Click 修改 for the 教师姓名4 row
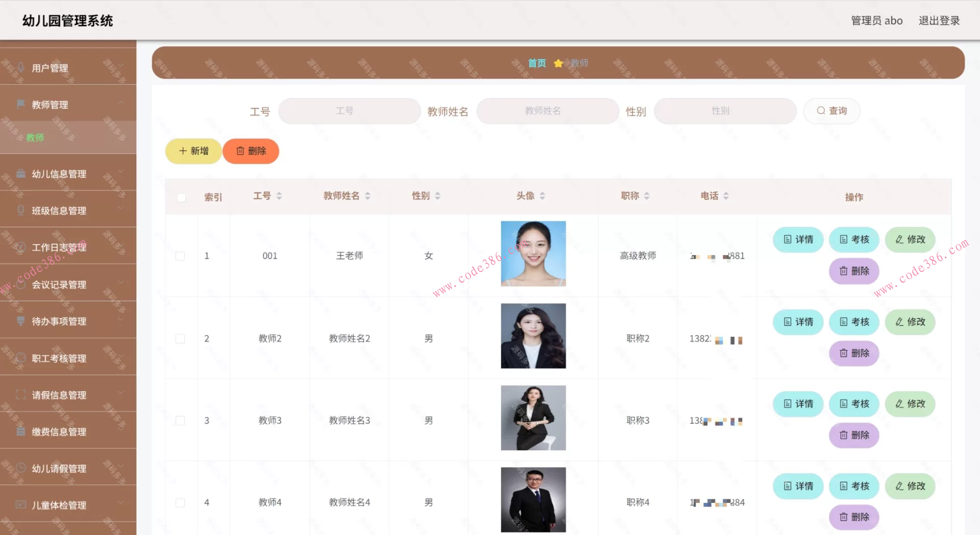Image resolution: width=980 pixels, height=535 pixels. click(910, 486)
